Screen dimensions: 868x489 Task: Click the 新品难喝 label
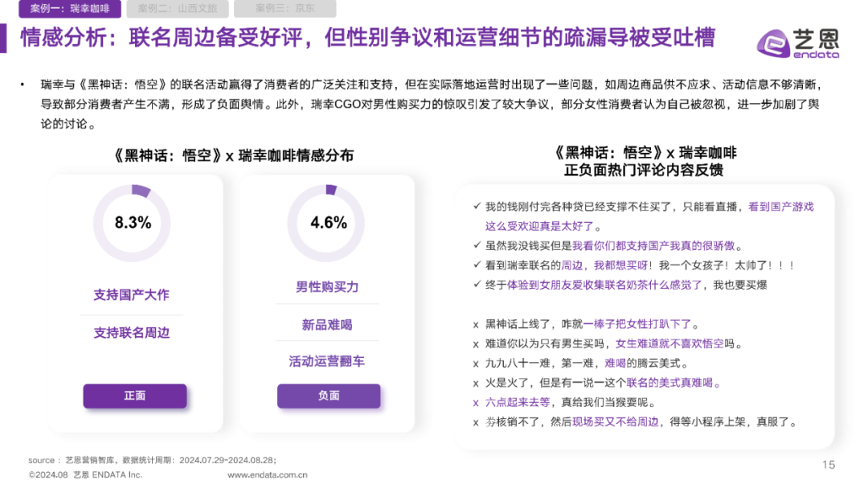pos(327,324)
